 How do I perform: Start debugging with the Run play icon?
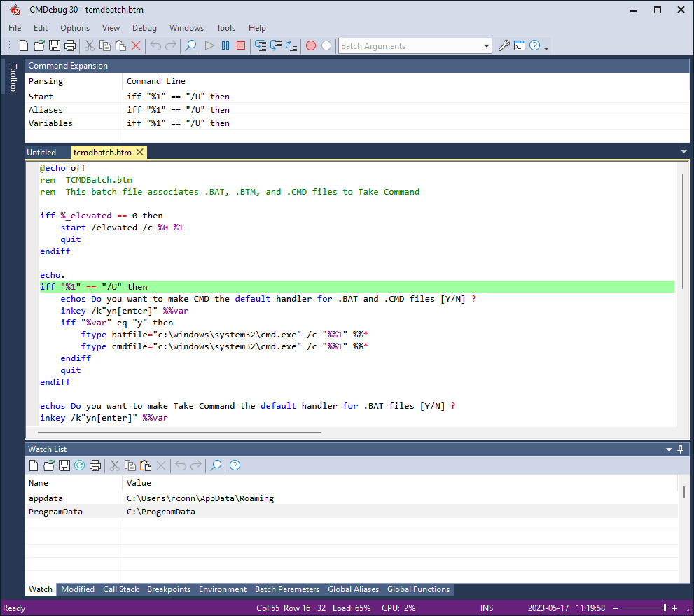(210, 45)
